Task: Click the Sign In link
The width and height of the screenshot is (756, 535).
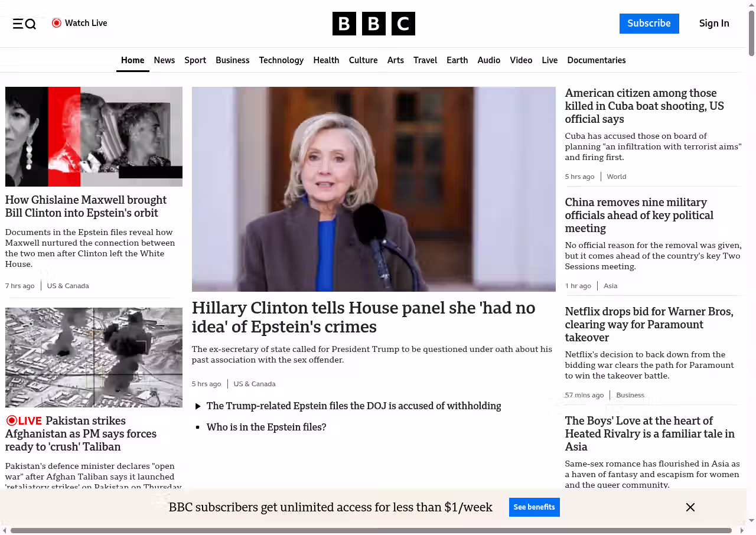Action: pos(713,24)
